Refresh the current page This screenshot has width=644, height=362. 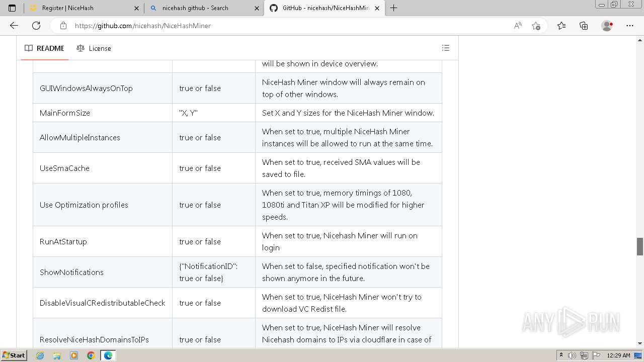click(36, 26)
